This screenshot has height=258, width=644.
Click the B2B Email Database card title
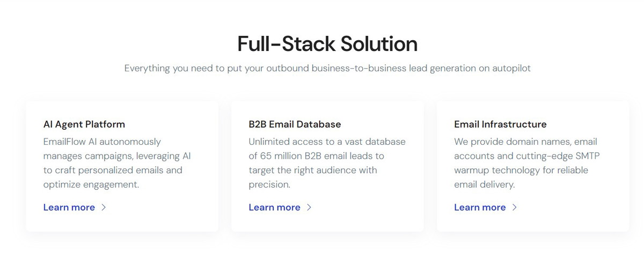pyautogui.click(x=295, y=124)
